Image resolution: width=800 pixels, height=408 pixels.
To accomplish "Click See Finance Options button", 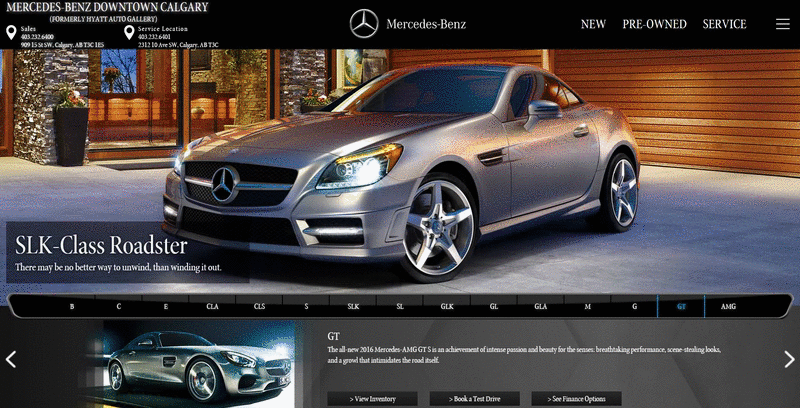I will pos(577,399).
